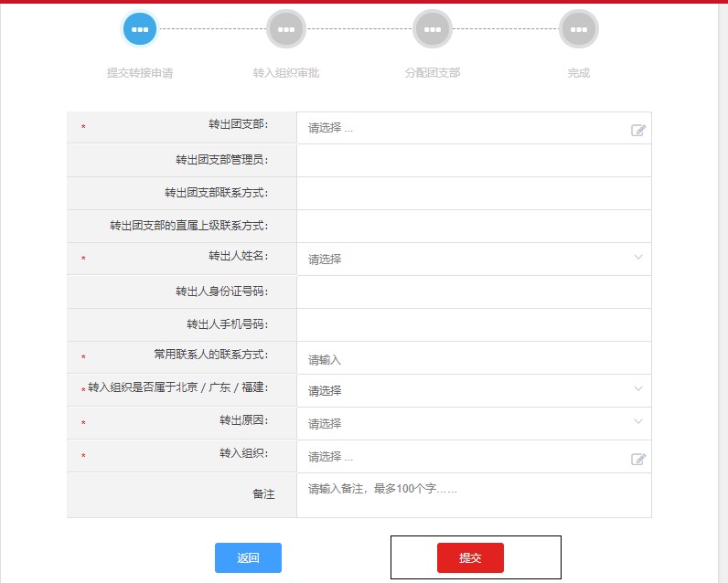
Task: Click the 转出团支部管理员 field
Action: pyautogui.click(x=473, y=161)
